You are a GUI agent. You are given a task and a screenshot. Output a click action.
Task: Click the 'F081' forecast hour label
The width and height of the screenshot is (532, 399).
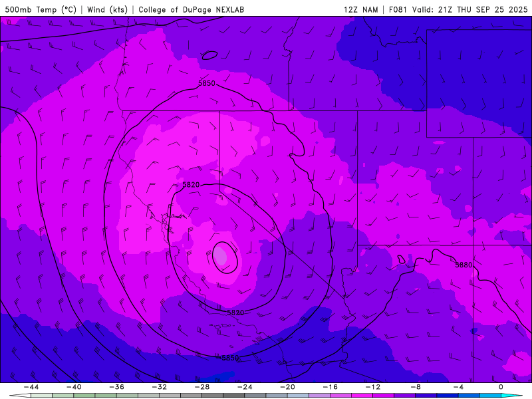(398, 9)
